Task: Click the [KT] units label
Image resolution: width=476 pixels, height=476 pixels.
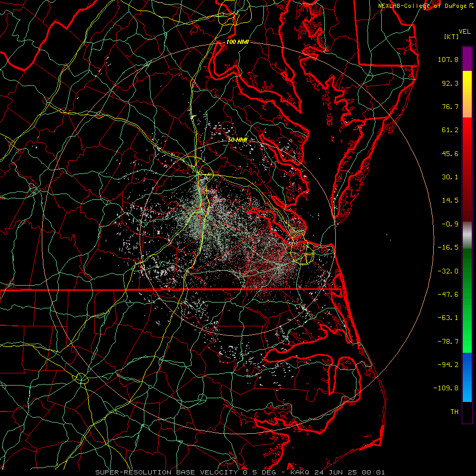Action: pyautogui.click(x=451, y=36)
